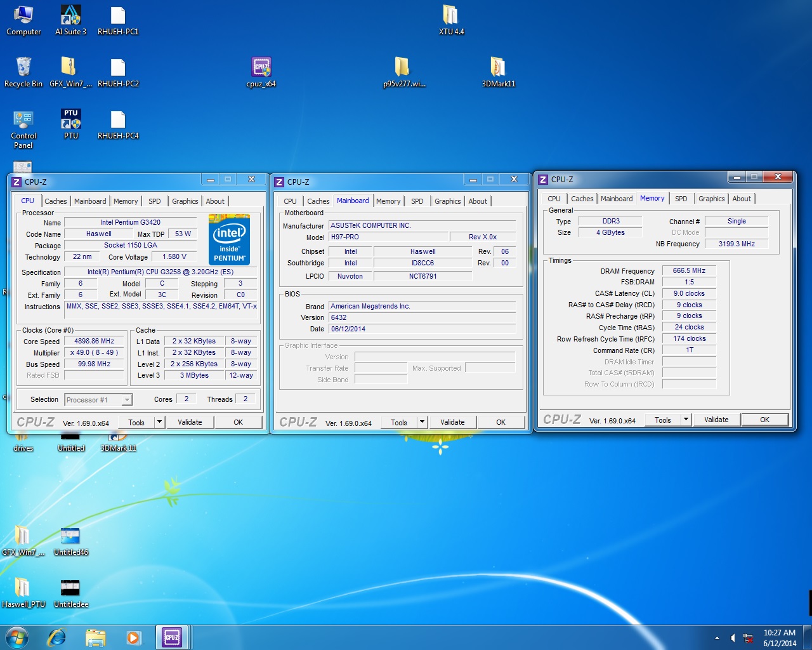812x650 pixels.
Task: Launch 3DMark11 from the desktop
Action: [x=498, y=67]
